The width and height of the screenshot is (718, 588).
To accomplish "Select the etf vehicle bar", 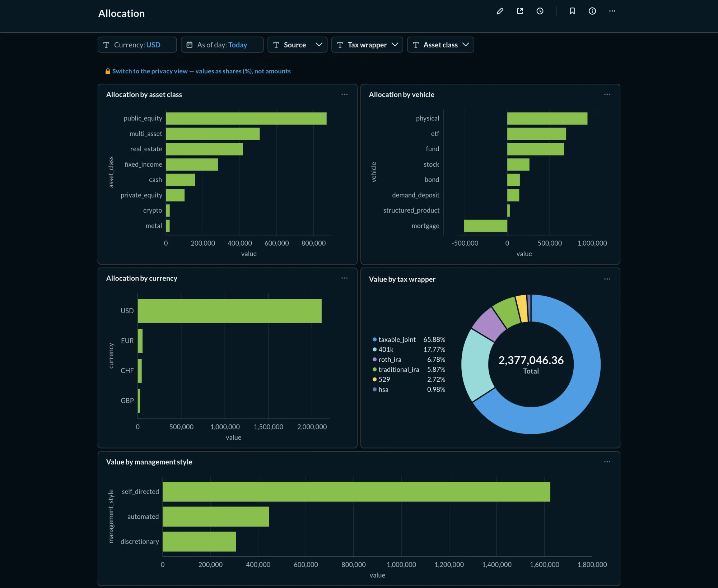I will 537,134.
